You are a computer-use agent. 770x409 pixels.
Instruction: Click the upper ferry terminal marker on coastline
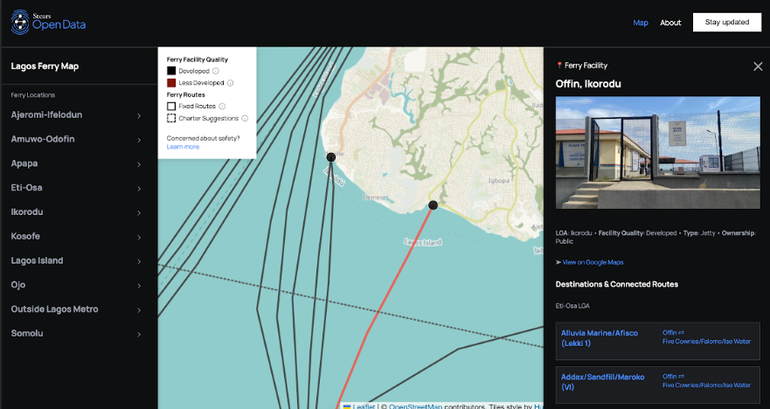pyautogui.click(x=331, y=157)
